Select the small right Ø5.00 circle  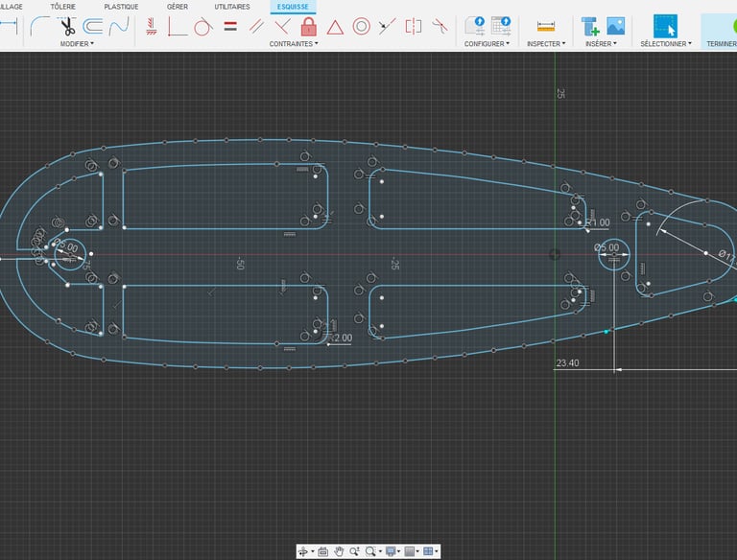614,255
